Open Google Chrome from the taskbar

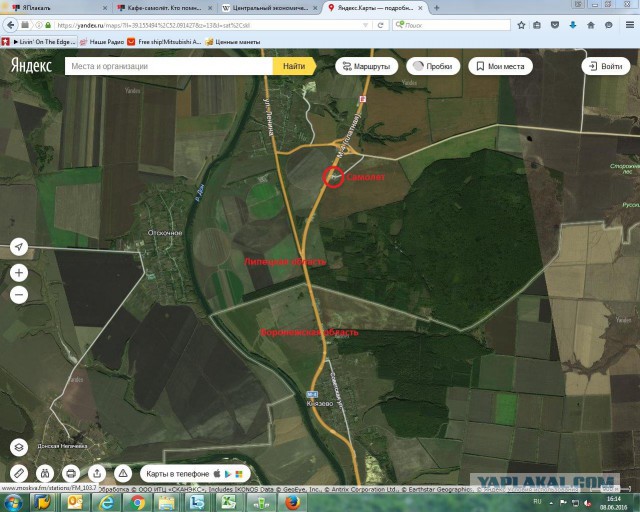pos(138,502)
